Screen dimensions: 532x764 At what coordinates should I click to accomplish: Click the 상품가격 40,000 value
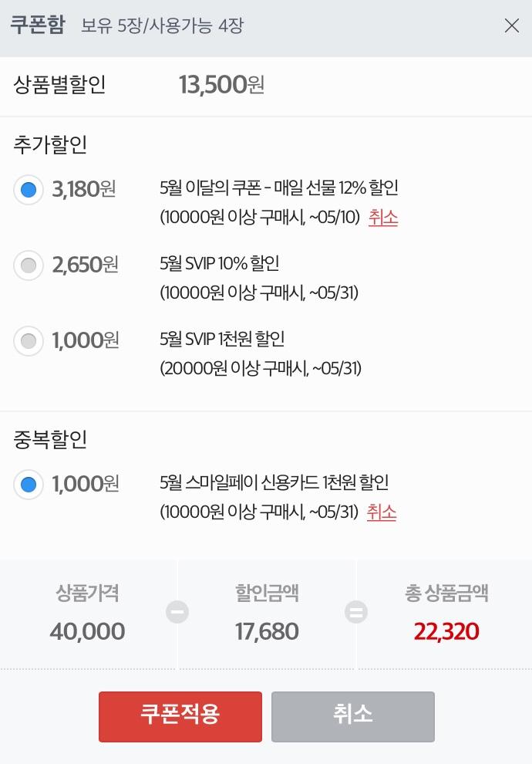point(87,632)
